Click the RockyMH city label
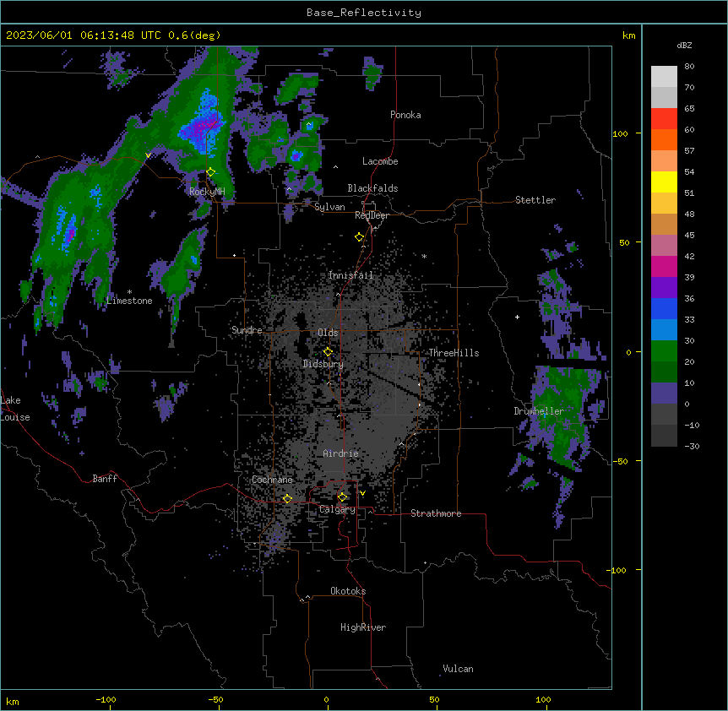The image size is (728, 711). point(207,192)
